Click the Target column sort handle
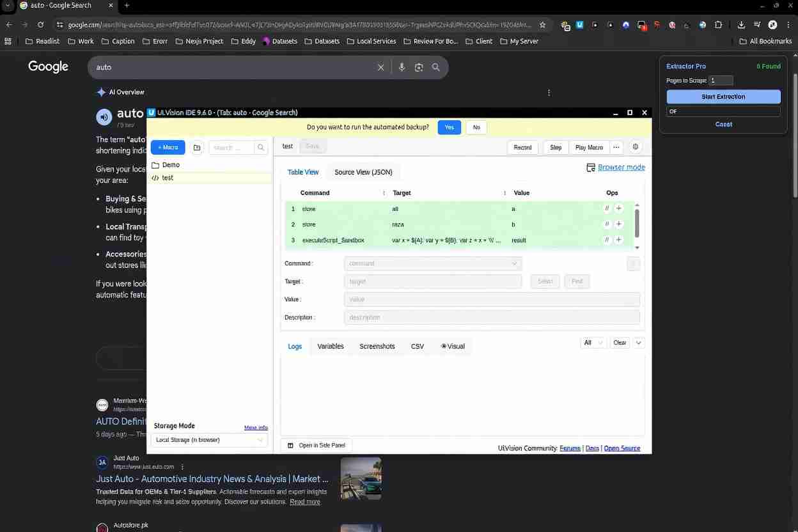 pos(505,193)
